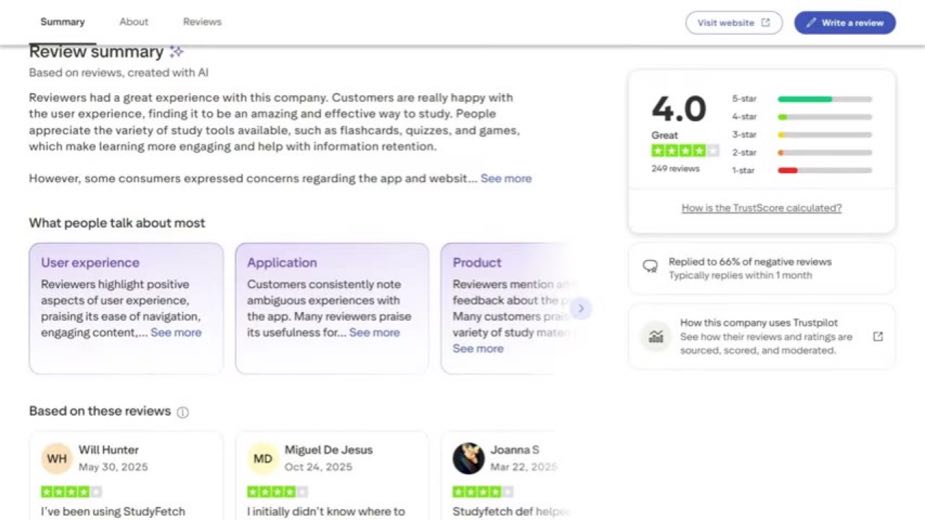The width and height of the screenshot is (925, 520).
Task: Open the Application card See more link
Action: (x=374, y=332)
